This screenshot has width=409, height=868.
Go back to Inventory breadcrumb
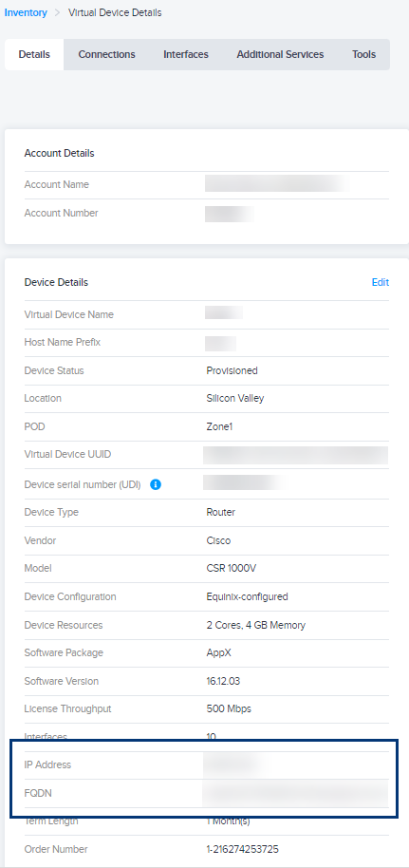pos(26,12)
